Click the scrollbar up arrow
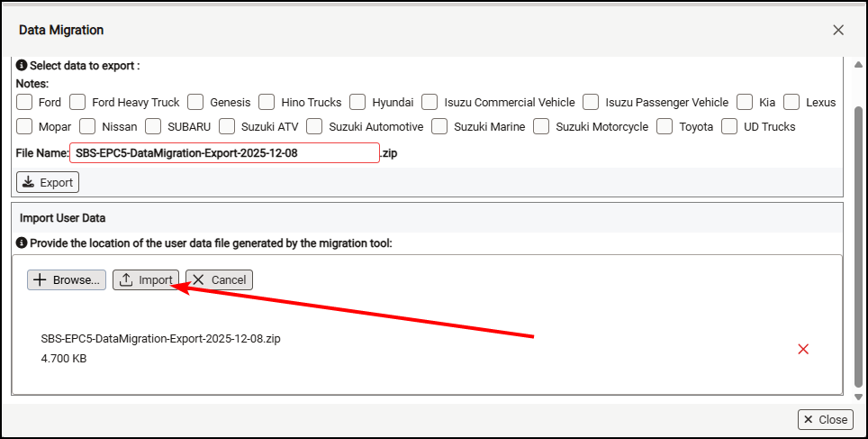 point(858,62)
